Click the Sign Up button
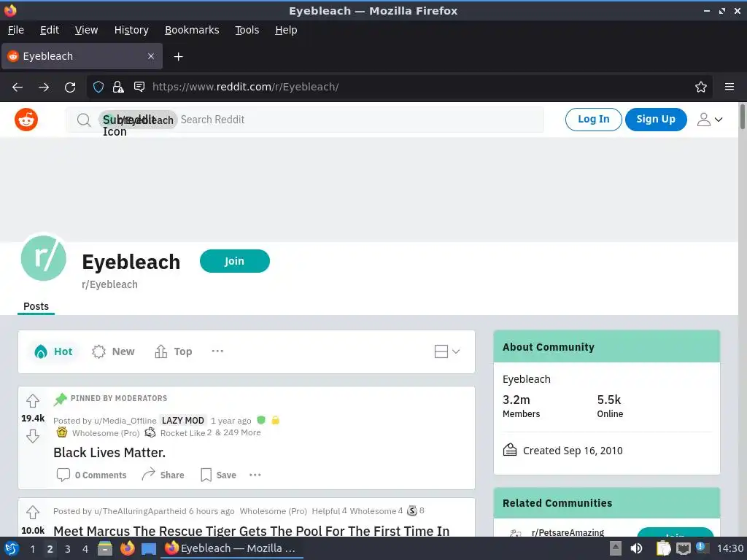 coord(656,119)
